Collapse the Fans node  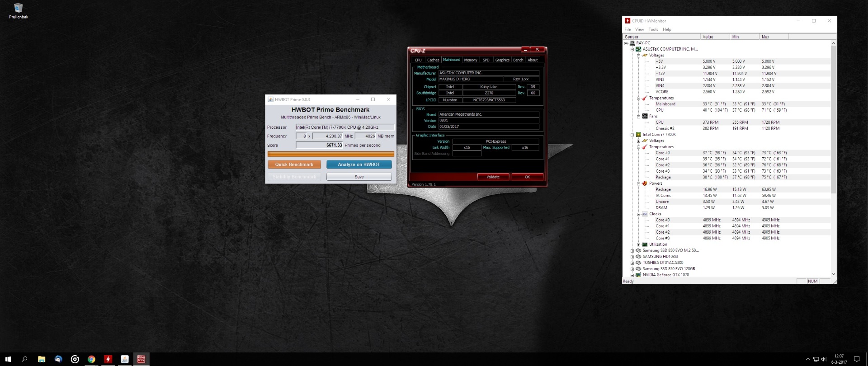[x=638, y=117]
